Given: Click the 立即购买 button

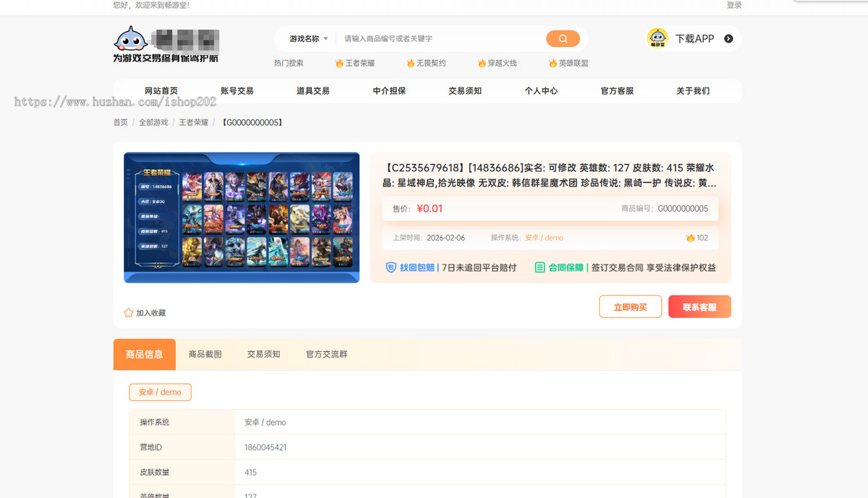Looking at the screenshot, I should (630, 306).
